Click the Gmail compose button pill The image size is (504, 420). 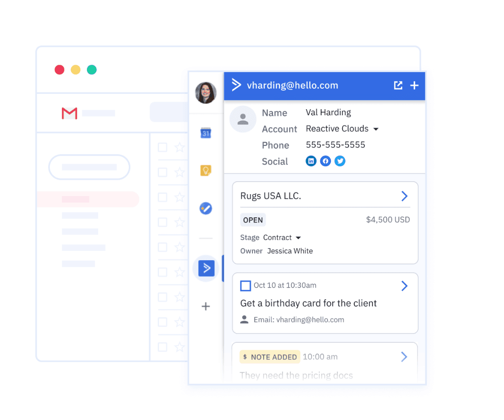(89, 167)
